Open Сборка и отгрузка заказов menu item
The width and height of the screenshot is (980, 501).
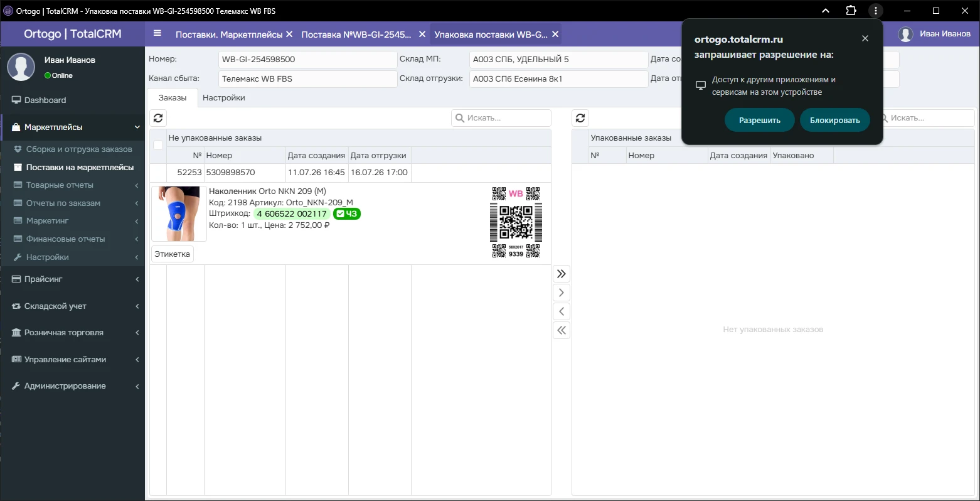pyautogui.click(x=79, y=149)
